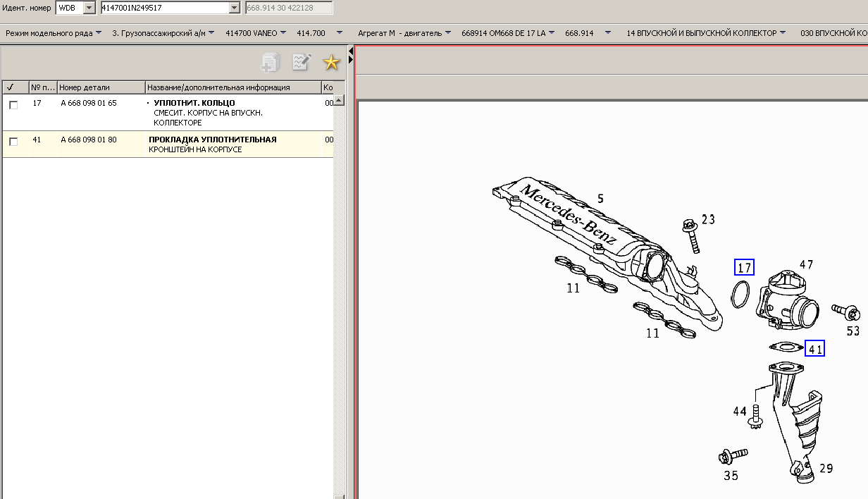Click the checkmark column header
Image resolution: width=868 pixels, height=499 pixels.
(11, 87)
